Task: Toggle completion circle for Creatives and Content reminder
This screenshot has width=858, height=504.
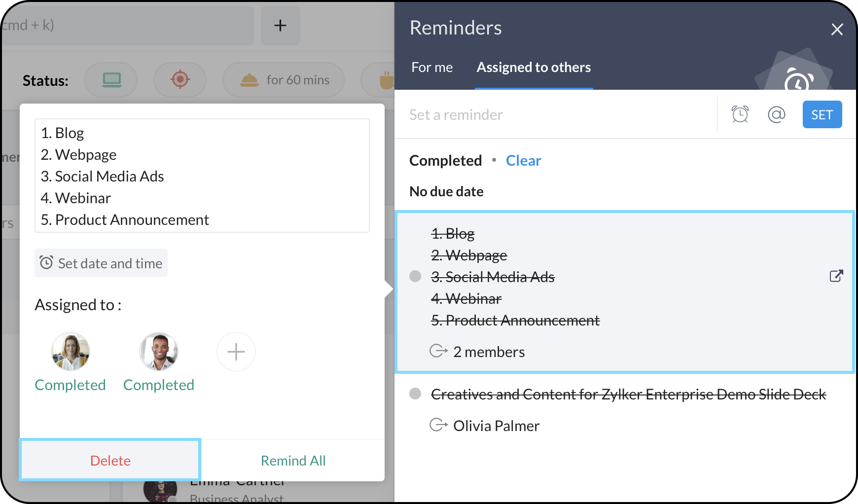Action: [415, 394]
